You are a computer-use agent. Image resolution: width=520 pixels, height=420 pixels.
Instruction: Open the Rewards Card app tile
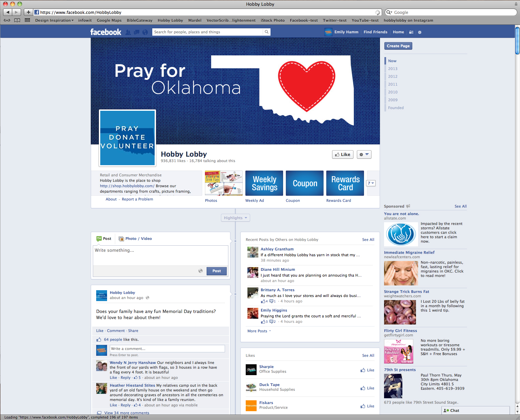coord(345,183)
